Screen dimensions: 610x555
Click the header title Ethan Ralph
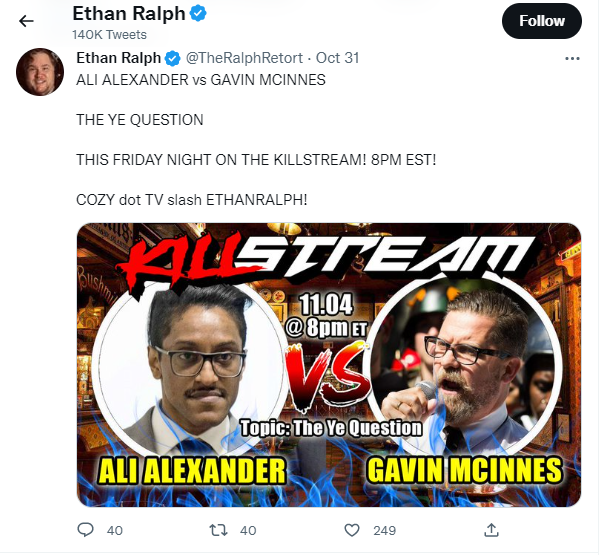[129, 14]
